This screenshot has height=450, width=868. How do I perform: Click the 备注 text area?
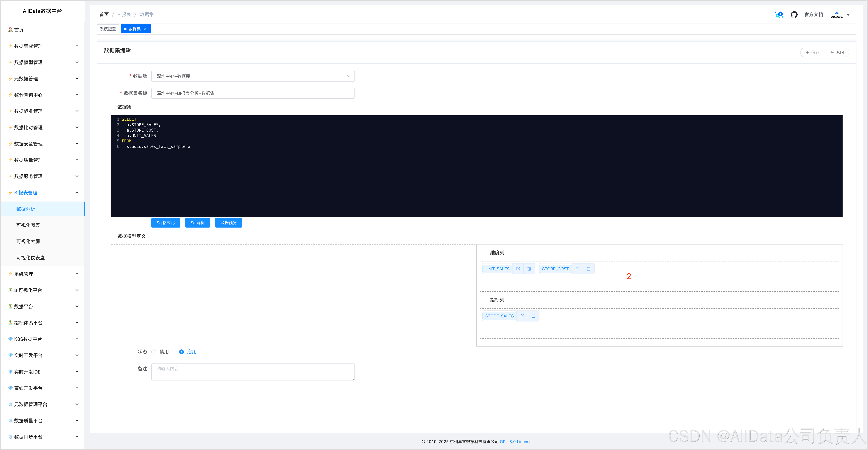(253, 371)
